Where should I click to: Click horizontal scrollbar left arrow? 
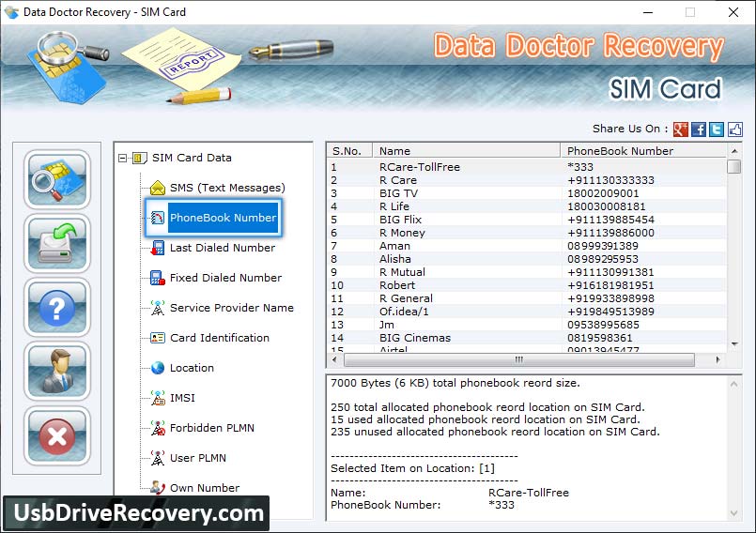334,359
